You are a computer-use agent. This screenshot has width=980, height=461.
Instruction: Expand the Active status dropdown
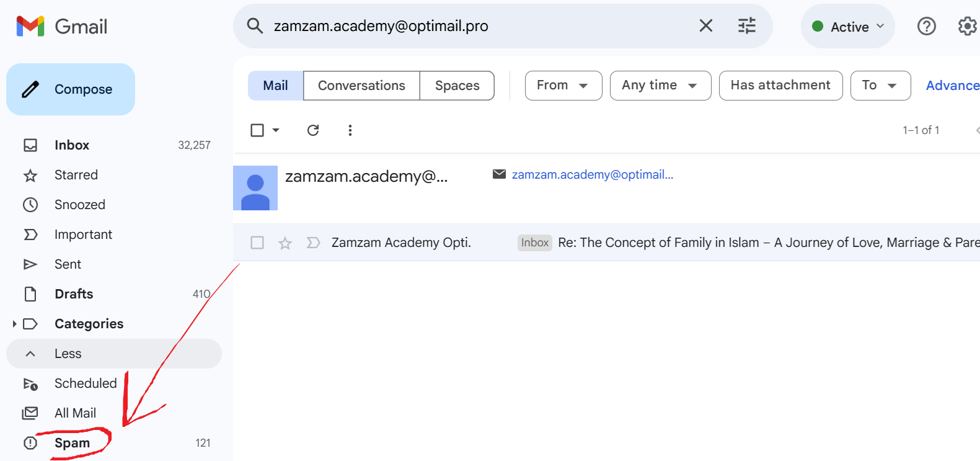click(x=847, y=27)
